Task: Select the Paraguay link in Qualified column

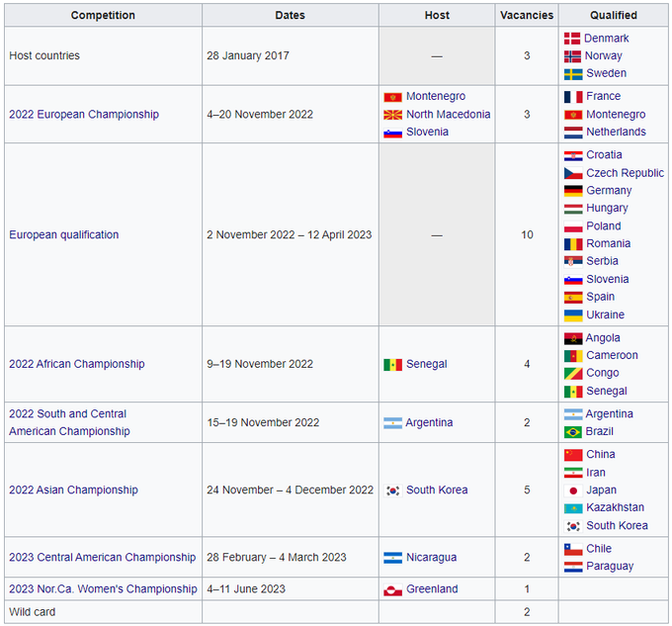Action: [610, 567]
